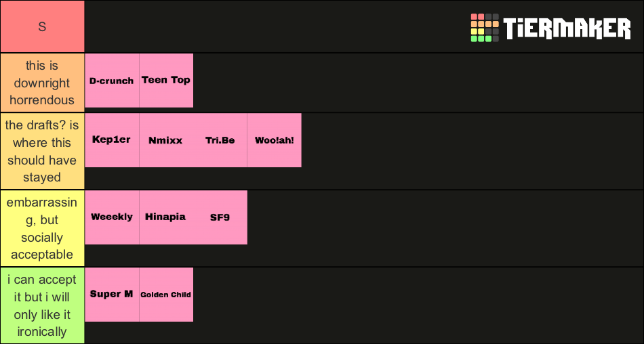The image size is (644, 344).
Task: Click the empty S tier row area
Action: point(271,27)
